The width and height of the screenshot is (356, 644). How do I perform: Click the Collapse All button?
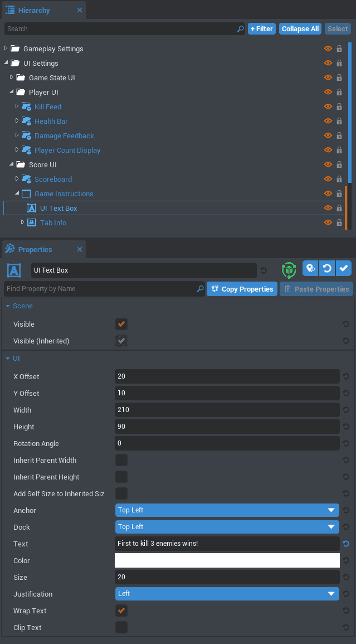tap(300, 29)
